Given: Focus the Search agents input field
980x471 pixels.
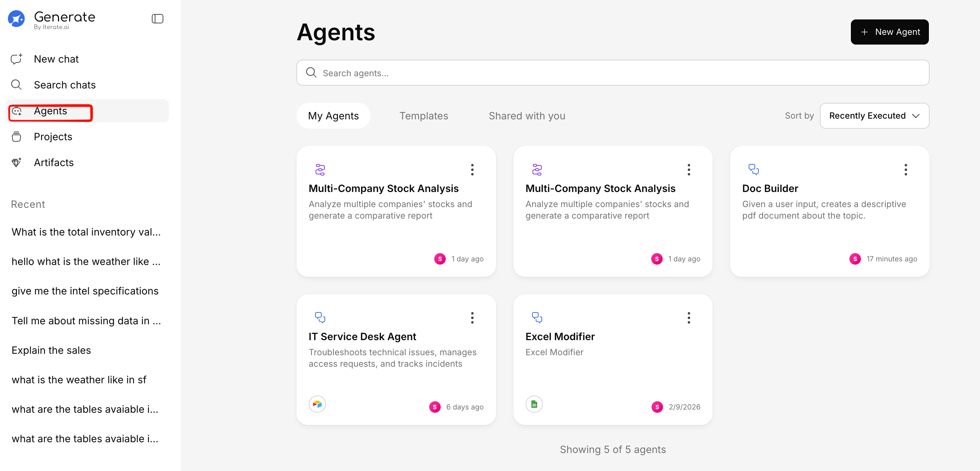Looking at the screenshot, I should pos(612,73).
